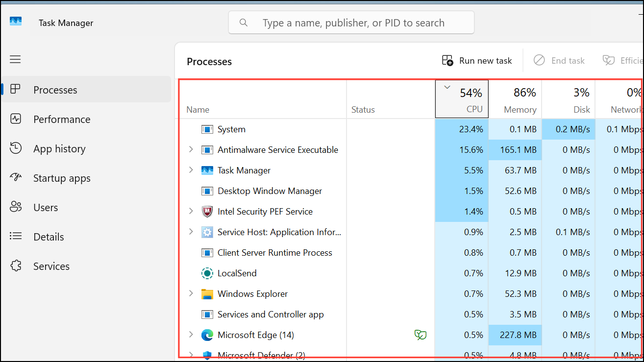Click the efficiency leaf status on Microsoft Edge row
Screen dimensions: 644x362
[x=420, y=335]
